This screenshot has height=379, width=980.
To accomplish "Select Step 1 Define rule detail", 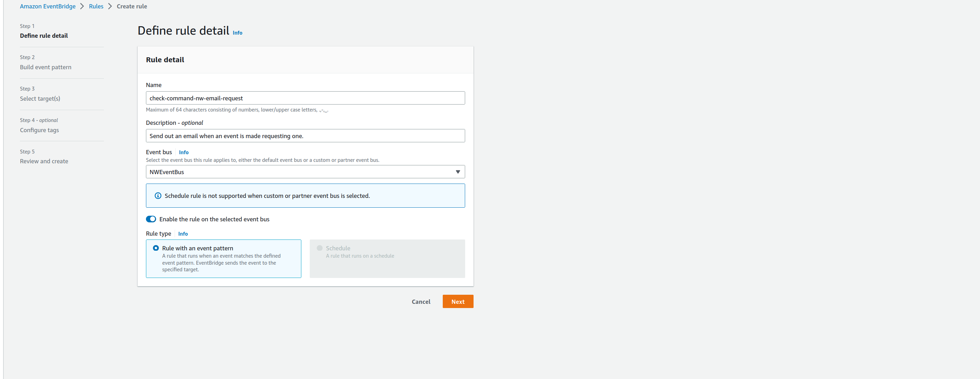I will coord(44,36).
